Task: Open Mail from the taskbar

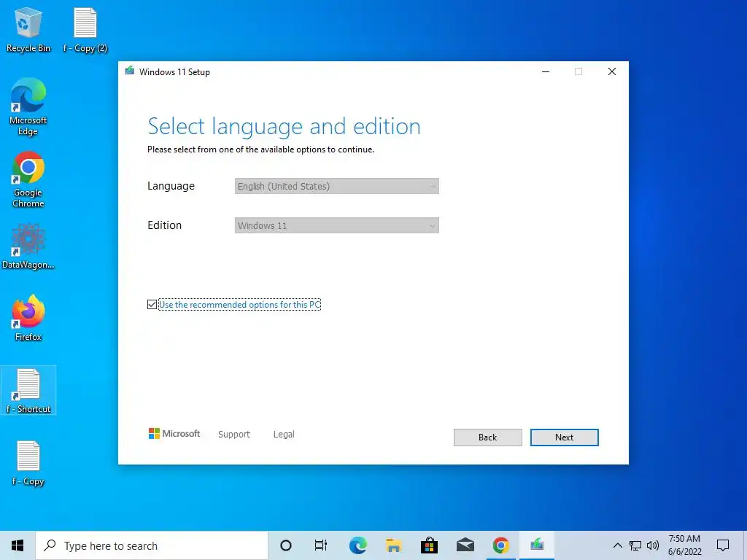Action: [x=465, y=545]
